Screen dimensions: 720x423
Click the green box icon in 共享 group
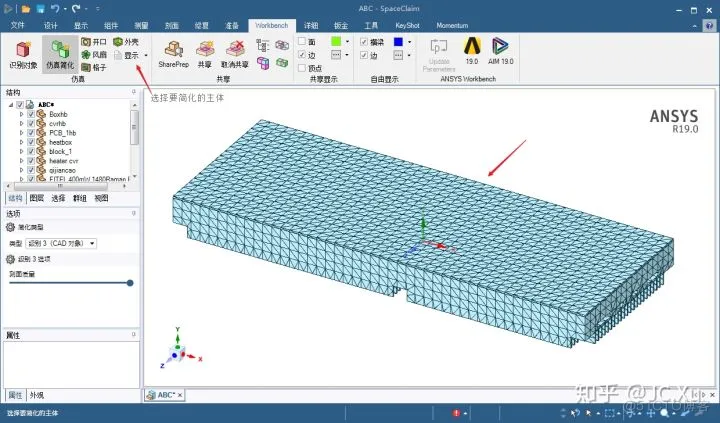pyautogui.click(x=282, y=62)
